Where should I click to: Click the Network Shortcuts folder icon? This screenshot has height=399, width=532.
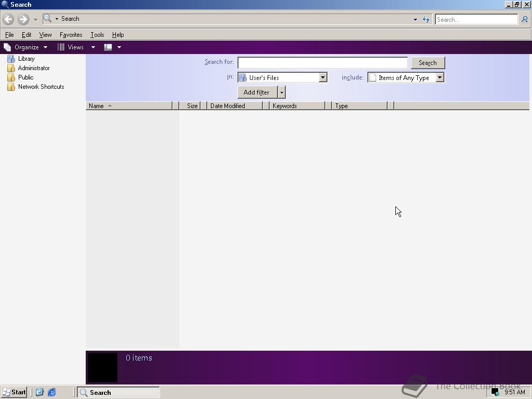click(x=11, y=87)
